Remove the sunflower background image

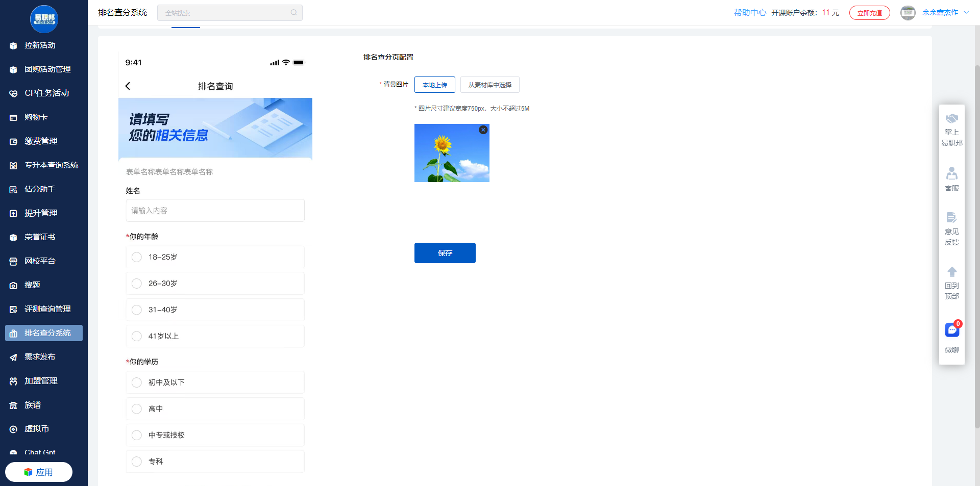483,130
